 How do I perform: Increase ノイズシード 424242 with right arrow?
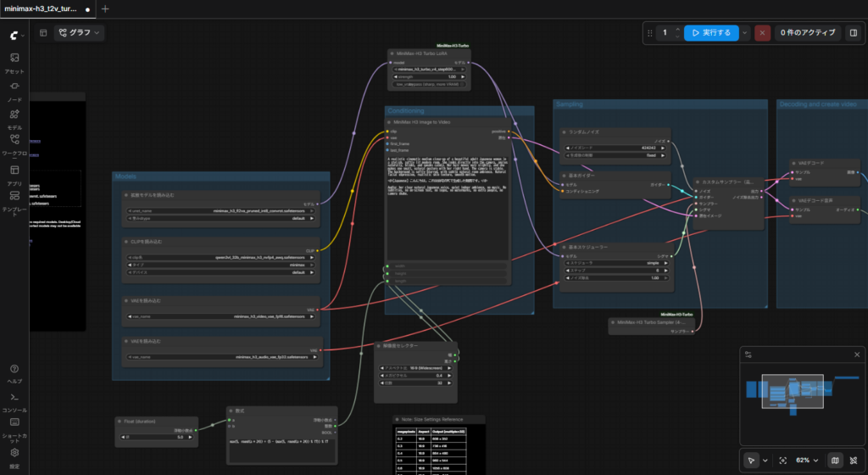[663, 148]
